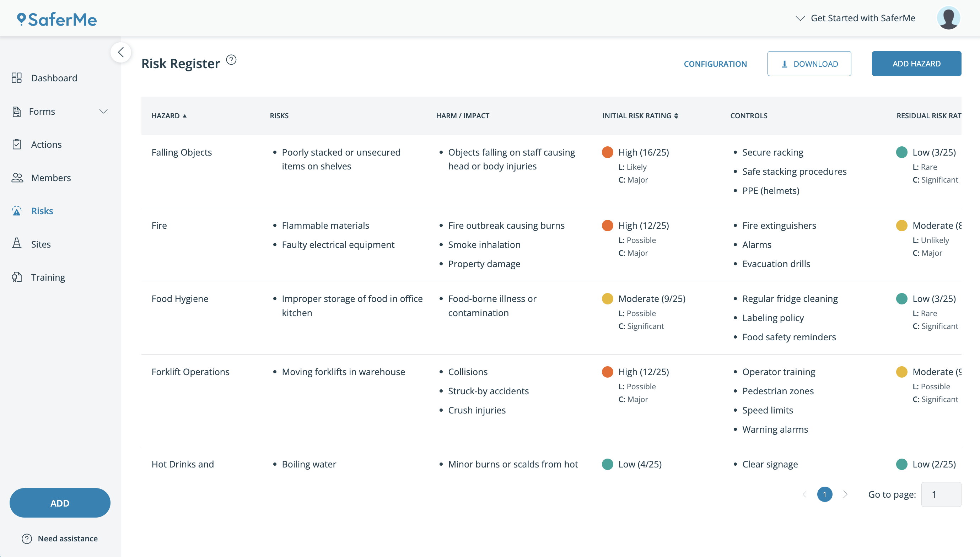Click the DOWNLOAD button
This screenshot has width=980, height=557.
pyautogui.click(x=809, y=64)
